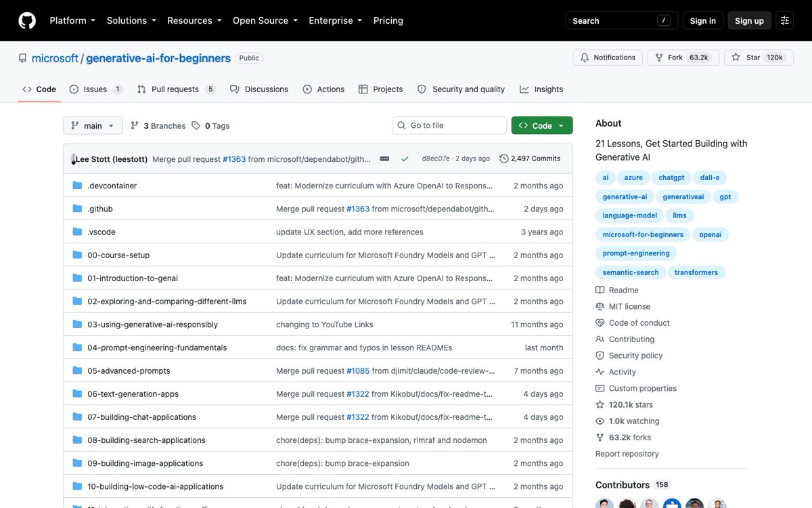Click the header Search field

pyautogui.click(x=621, y=20)
